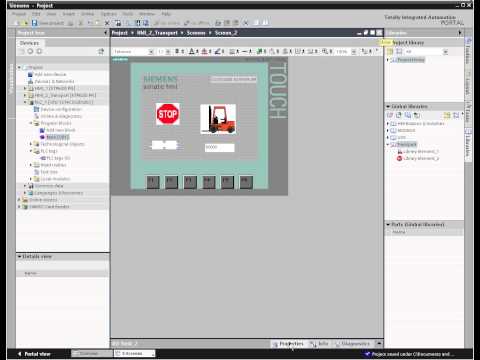Open the zoom percentage dropdown in editor toolbar
Screen dimensions: 480x360
pyautogui.click(x=354, y=52)
